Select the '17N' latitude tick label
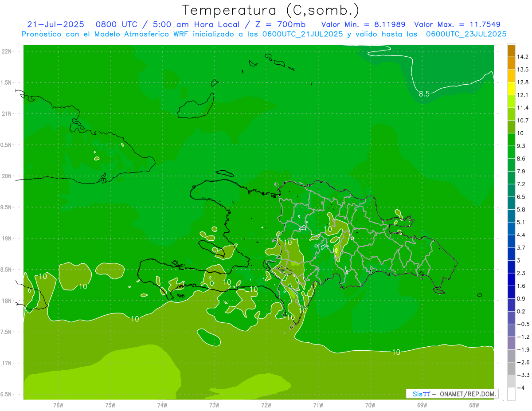Viewport: 532px width, 411px height. pyautogui.click(x=7, y=363)
